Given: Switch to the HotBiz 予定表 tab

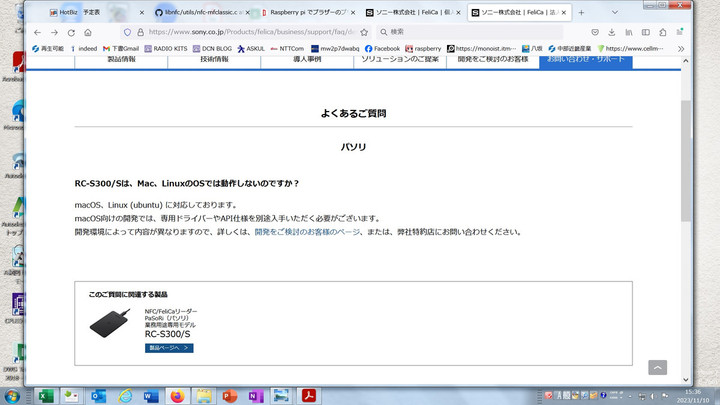Looking at the screenshot, I should tap(97, 12).
